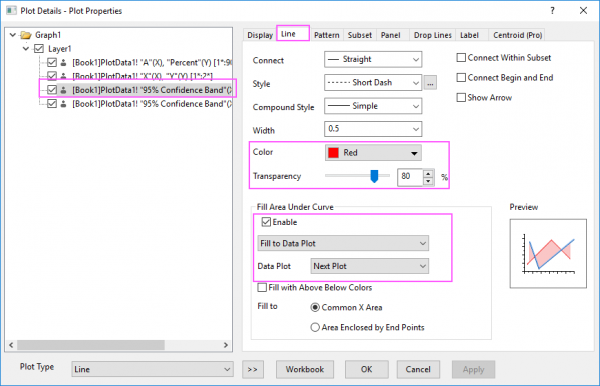The height and width of the screenshot is (386, 600).
Task: Open the Data Plot dropdown showing Next Plot
Action: [x=370, y=266]
